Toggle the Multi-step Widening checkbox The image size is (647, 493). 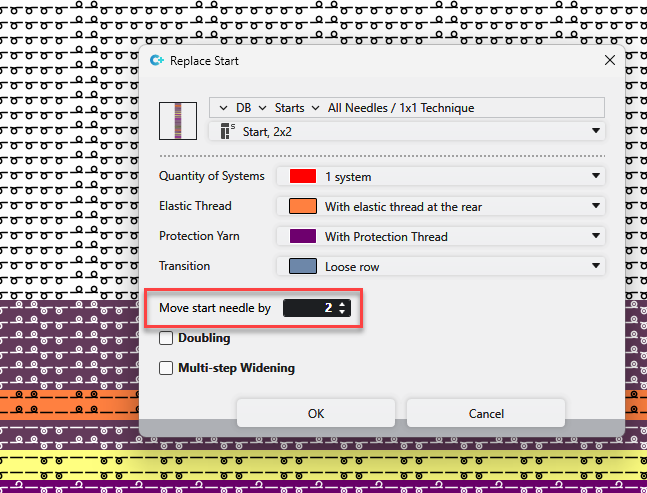pyautogui.click(x=167, y=368)
